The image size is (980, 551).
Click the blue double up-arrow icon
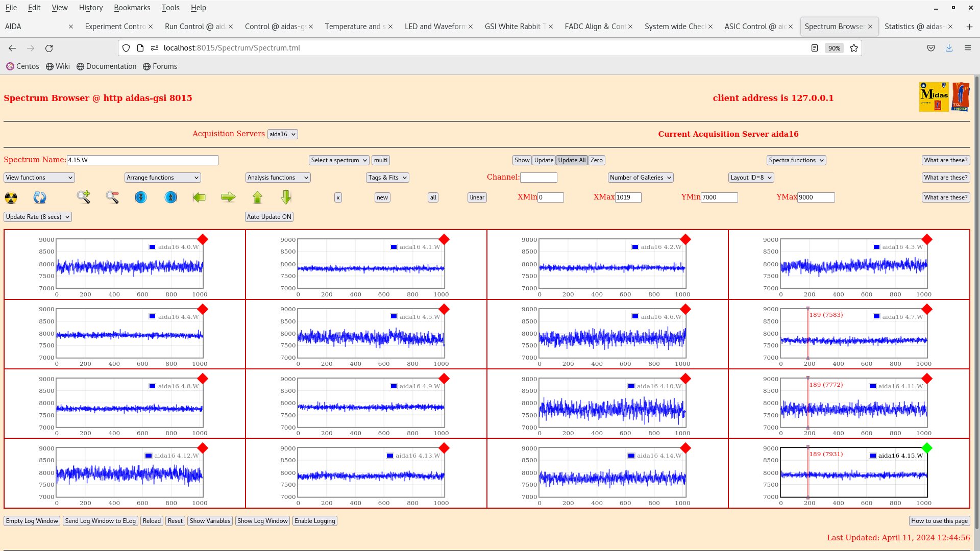[x=171, y=197]
